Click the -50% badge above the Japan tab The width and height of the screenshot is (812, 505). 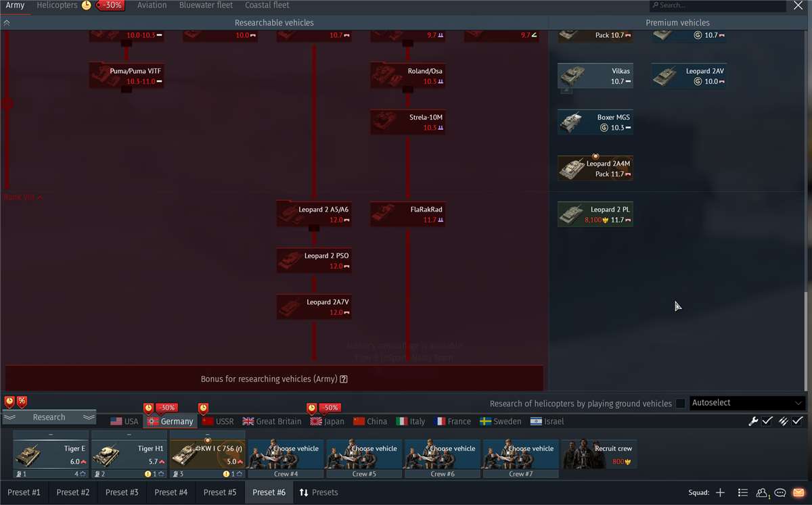tap(330, 408)
